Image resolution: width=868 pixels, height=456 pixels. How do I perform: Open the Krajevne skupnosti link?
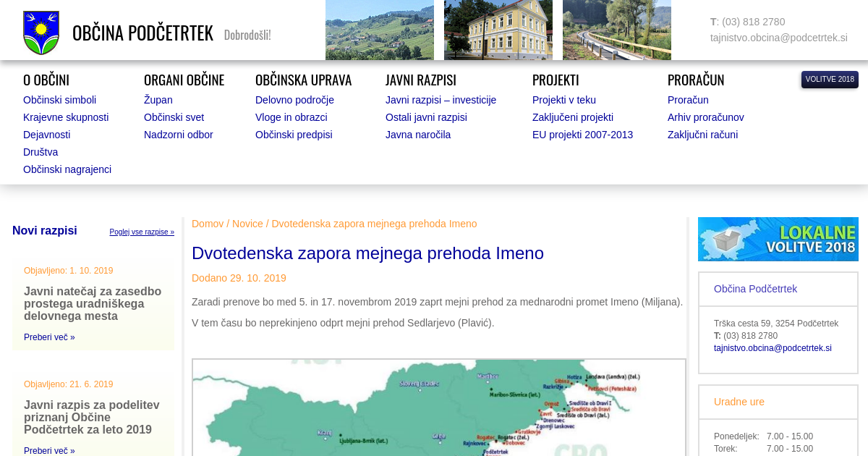66,117
